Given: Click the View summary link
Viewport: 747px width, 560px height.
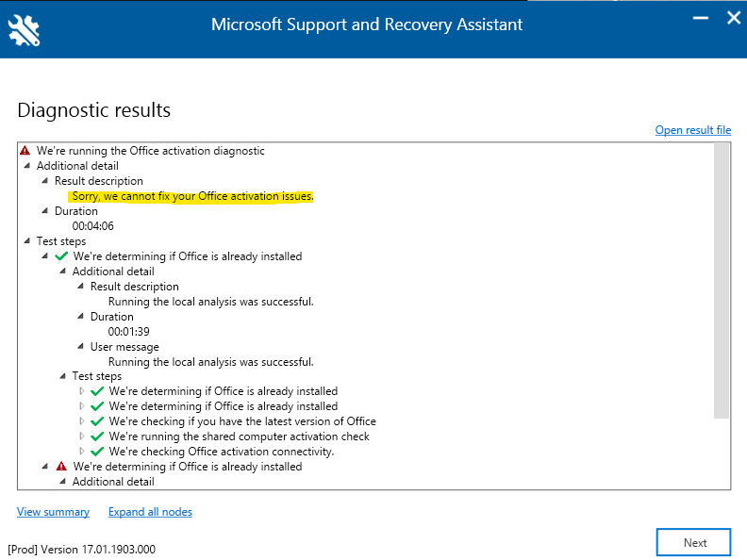Looking at the screenshot, I should tap(54, 512).
